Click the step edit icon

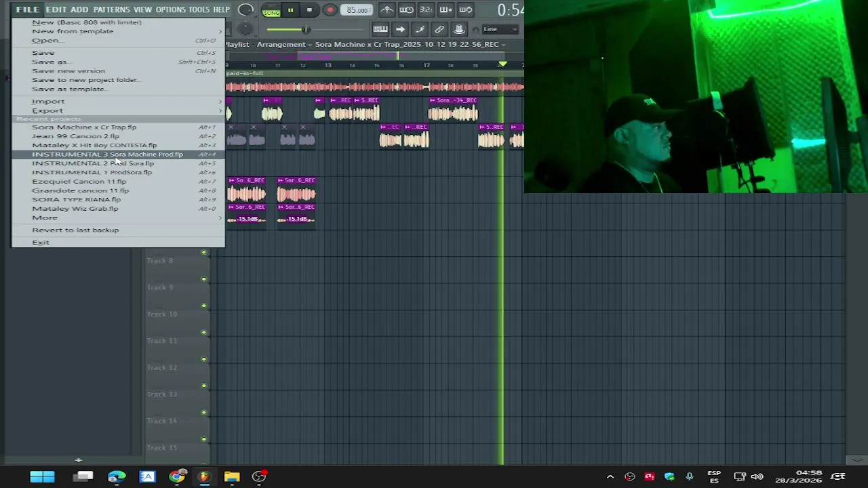click(x=420, y=29)
